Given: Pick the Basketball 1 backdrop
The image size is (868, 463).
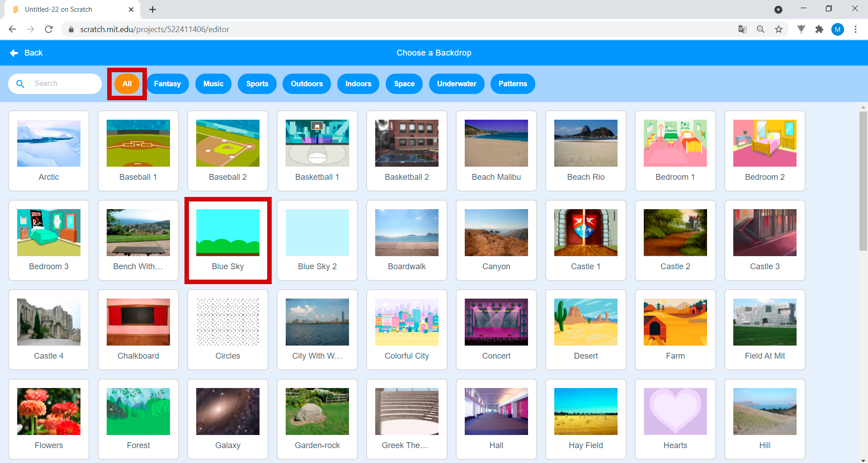Looking at the screenshot, I should 317,151.
